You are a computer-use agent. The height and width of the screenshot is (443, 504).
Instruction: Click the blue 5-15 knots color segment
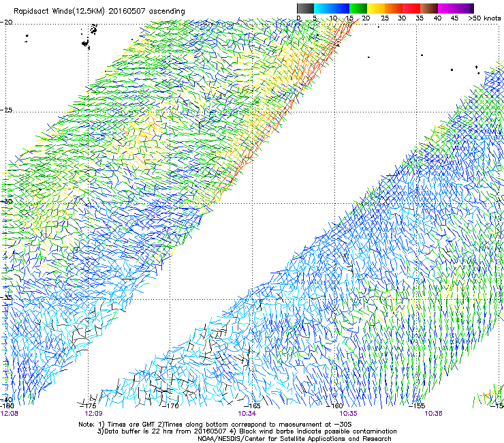pyautogui.click(x=332, y=8)
